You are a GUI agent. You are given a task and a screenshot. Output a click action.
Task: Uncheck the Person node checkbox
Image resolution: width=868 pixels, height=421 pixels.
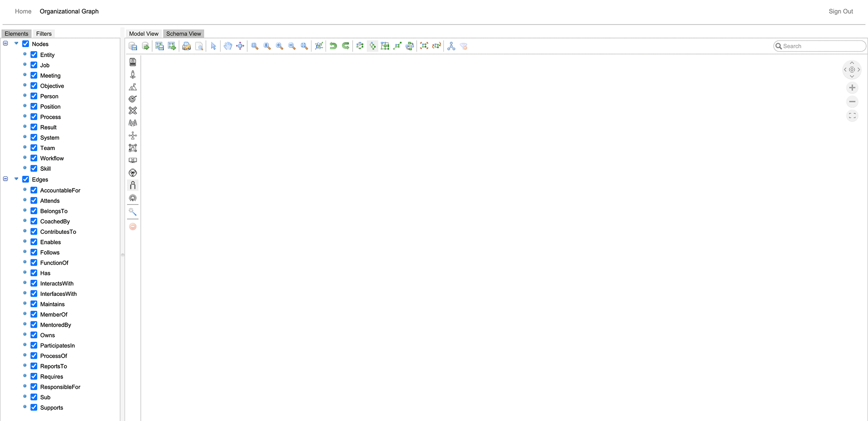click(34, 96)
